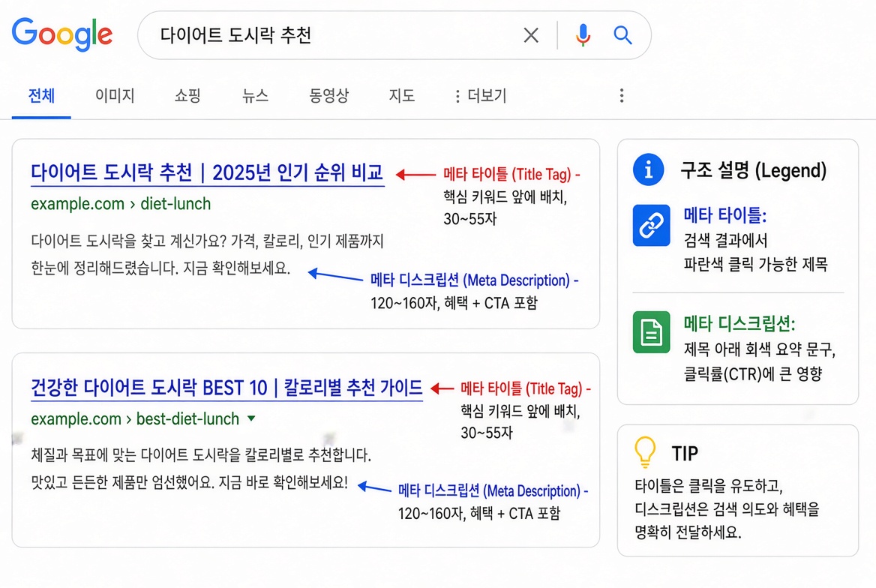Click the search field containing 다이어트 도시락 추천
The image size is (876, 588).
tap(394, 35)
